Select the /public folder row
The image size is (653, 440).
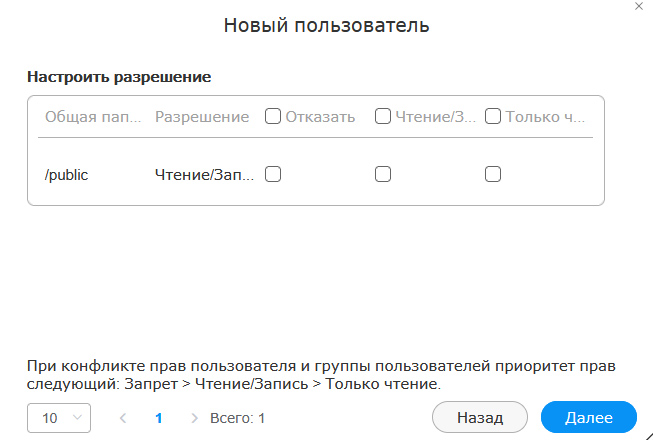(315, 174)
